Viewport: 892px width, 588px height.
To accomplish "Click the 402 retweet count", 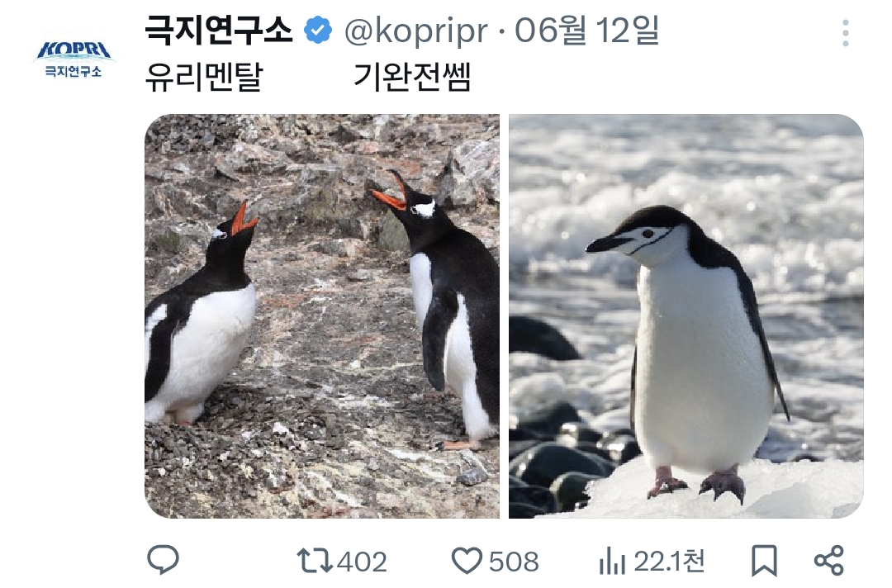I will [362, 562].
